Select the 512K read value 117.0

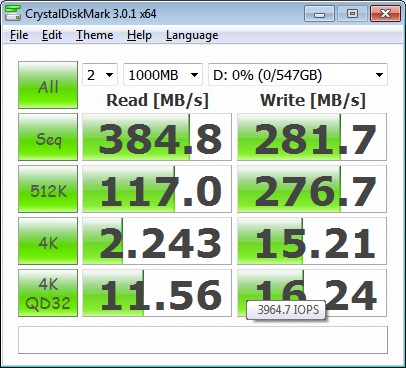click(157, 189)
